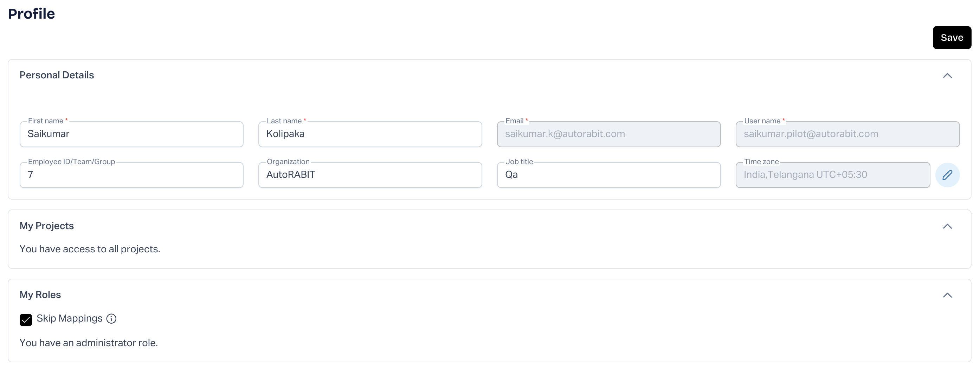Image resolution: width=980 pixels, height=369 pixels.
Task: Click the administrator role message text
Action: (x=89, y=343)
